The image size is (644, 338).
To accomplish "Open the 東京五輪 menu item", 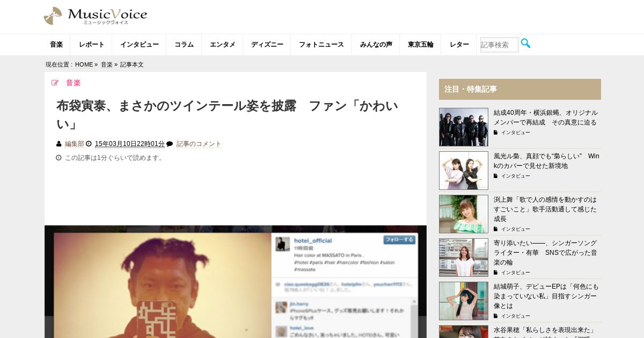I will click(421, 45).
